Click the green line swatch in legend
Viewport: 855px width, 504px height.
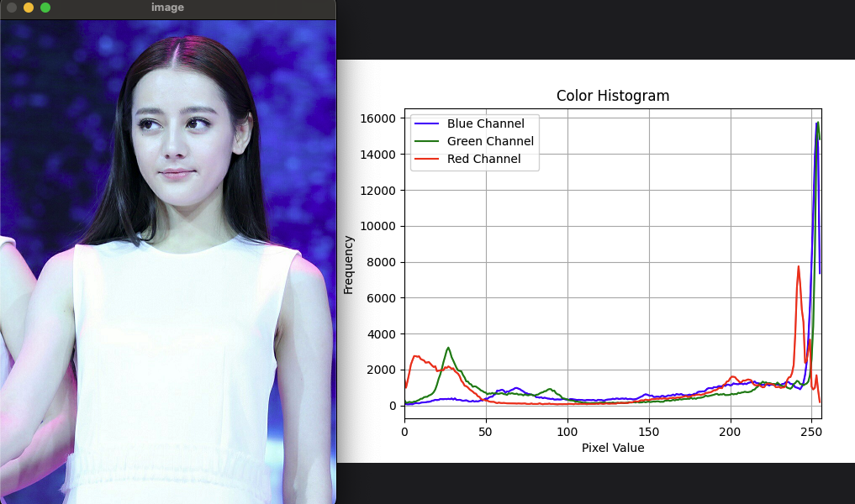427,141
